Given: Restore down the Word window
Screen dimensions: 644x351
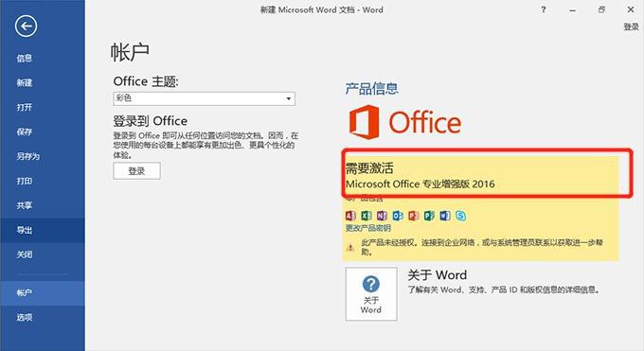Looking at the screenshot, I should click(x=601, y=9).
